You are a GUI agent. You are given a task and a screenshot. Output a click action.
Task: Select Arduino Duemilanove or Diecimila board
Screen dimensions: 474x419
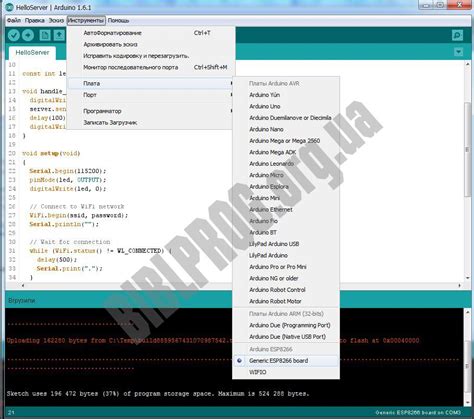(x=286, y=118)
